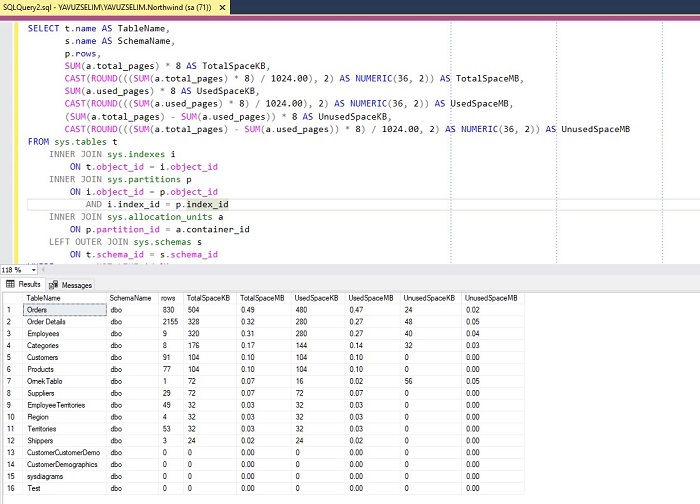This screenshot has width=700, height=504.
Task: Select the Order Details cell
Action: point(65,322)
